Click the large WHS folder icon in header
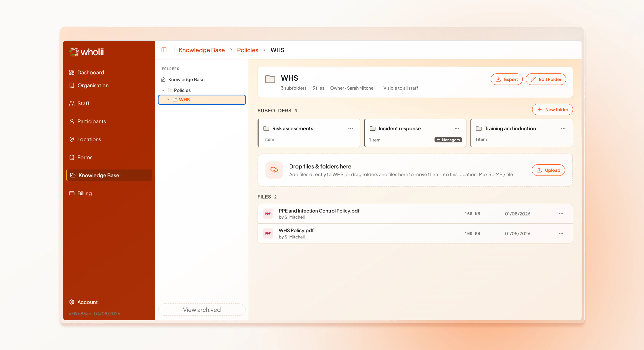Image resolution: width=644 pixels, height=350 pixels. (x=270, y=79)
